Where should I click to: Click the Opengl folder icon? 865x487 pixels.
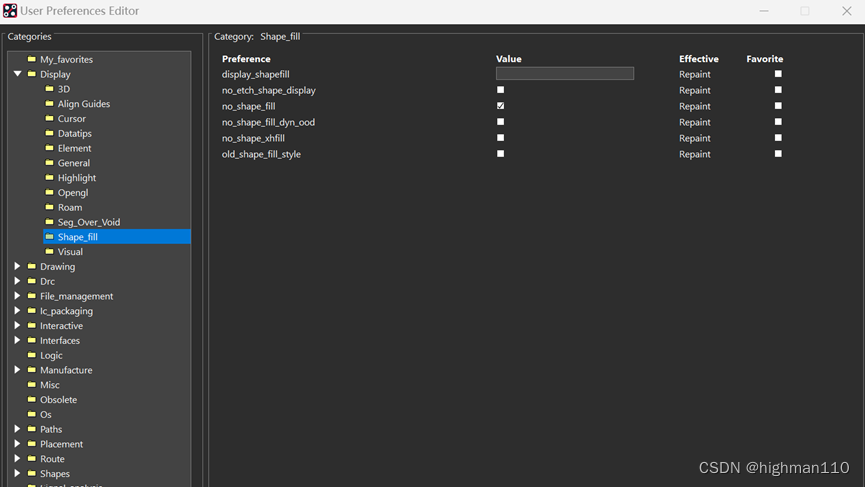coord(49,193)
